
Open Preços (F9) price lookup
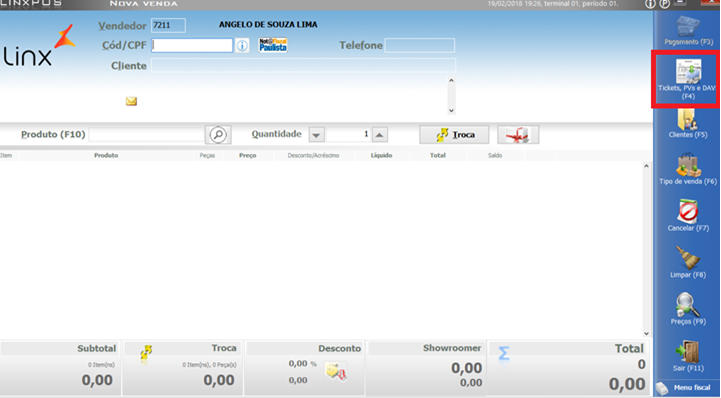click(x=688, y=309)
